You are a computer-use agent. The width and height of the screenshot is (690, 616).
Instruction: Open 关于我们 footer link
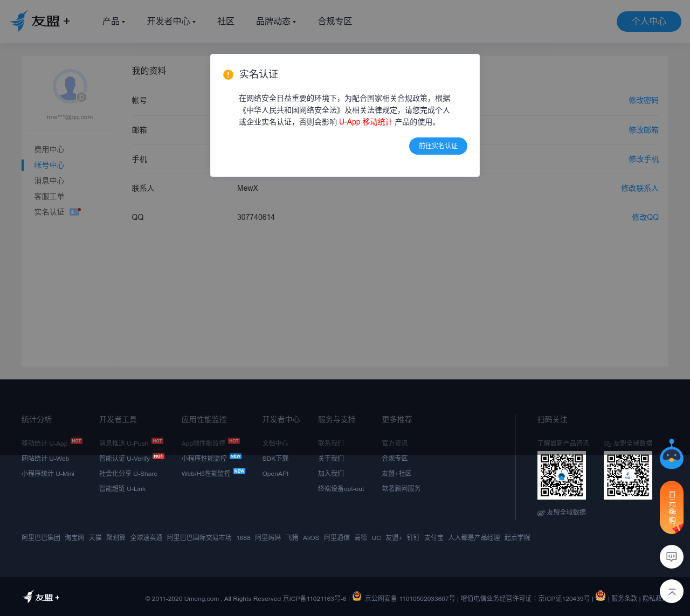(x=331, y=458)
